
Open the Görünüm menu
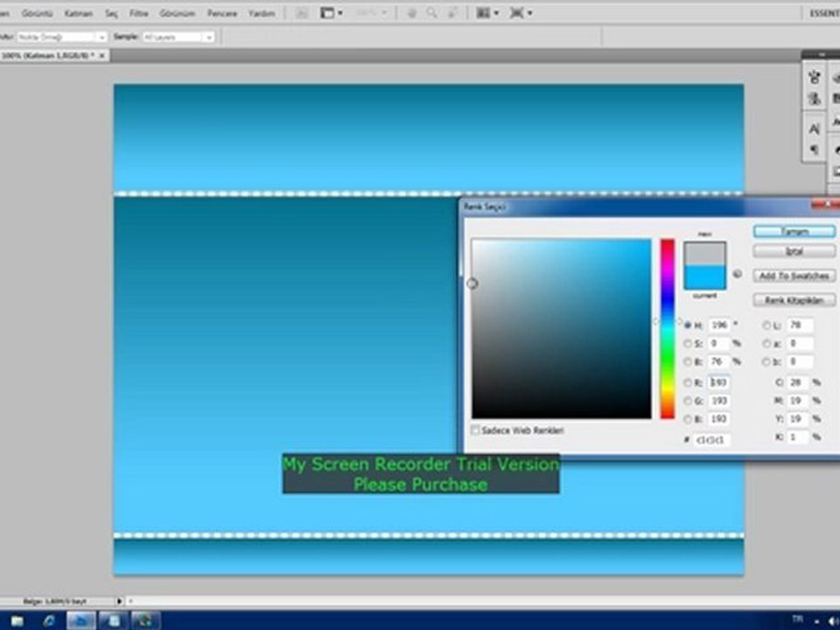point(178,13)
